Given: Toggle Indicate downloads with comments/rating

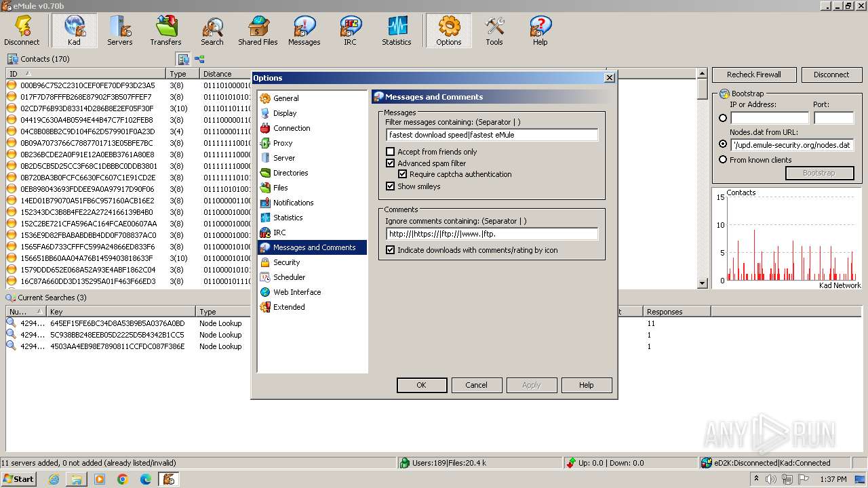Looking at the screenshot, I should 390,250.
